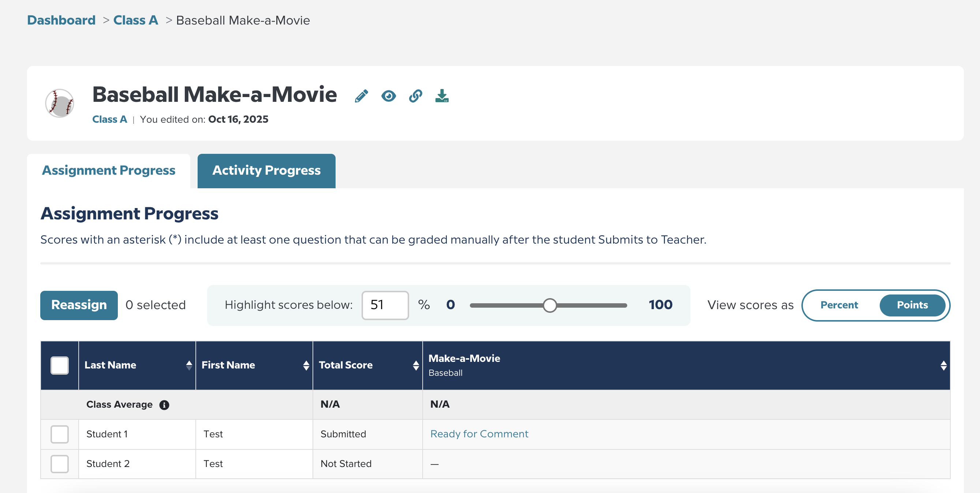980x493 pixels.
Task: Check the checkbox for Student 1
Action: [x=59, y=434]
